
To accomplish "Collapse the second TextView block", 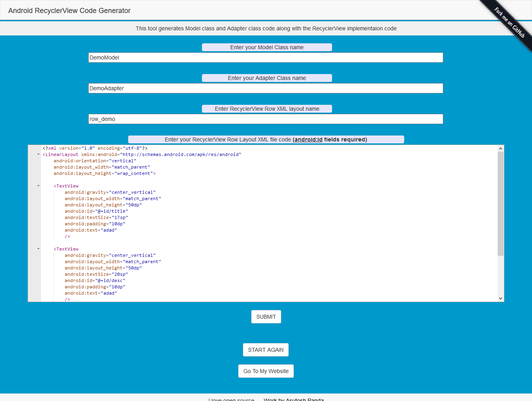I will (38, 249).
